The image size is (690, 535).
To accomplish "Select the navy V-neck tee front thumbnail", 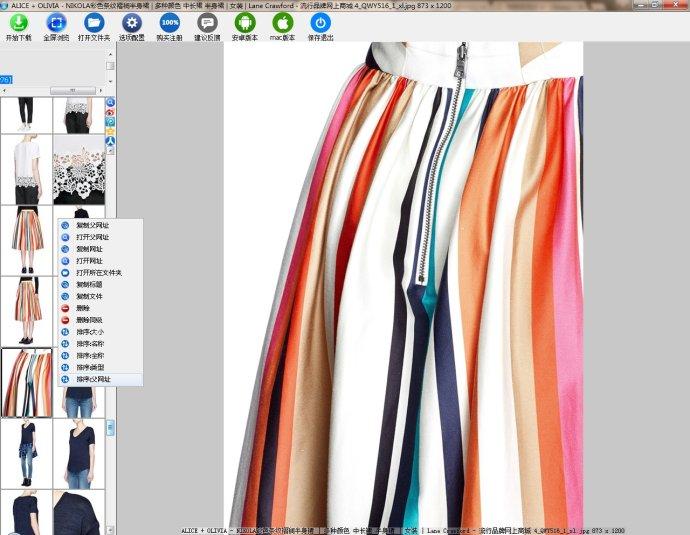I will (79, 454).
